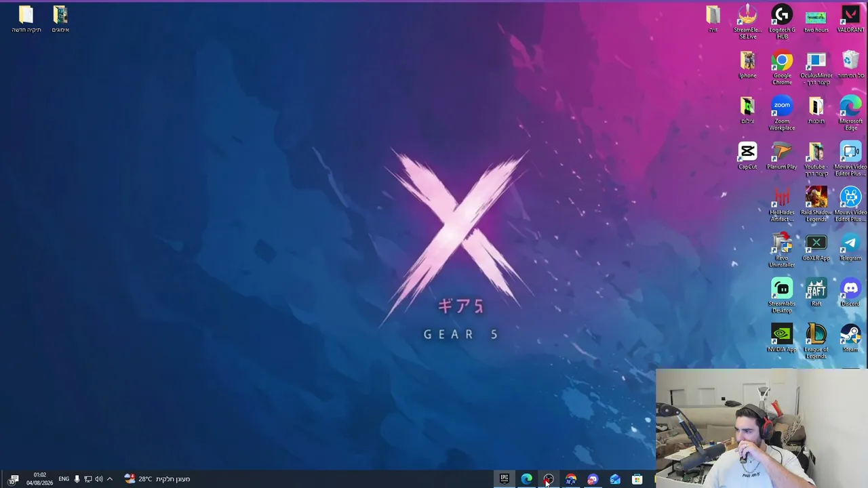Launch the Steam desktop shortcut

[x=850, y=338]
